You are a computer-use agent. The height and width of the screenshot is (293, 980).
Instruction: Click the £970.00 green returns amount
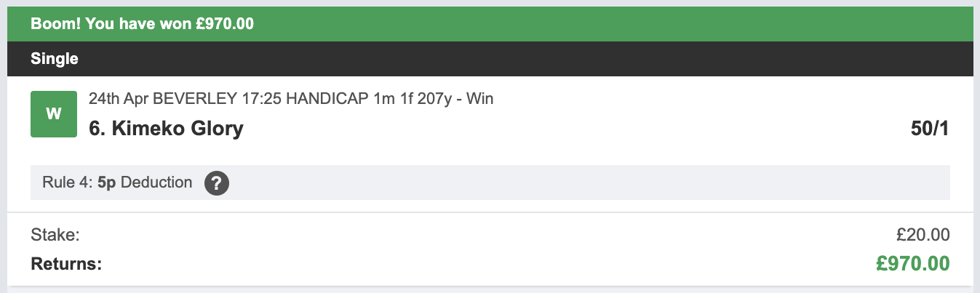pos(913,262)
